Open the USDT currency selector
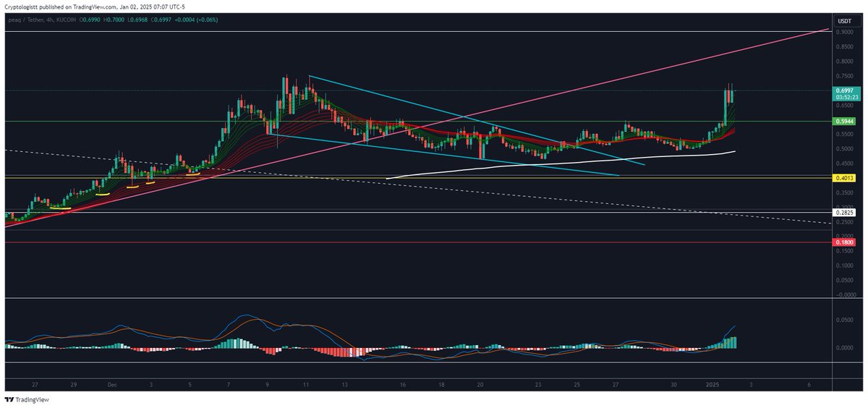 click(x=843, y=20)
